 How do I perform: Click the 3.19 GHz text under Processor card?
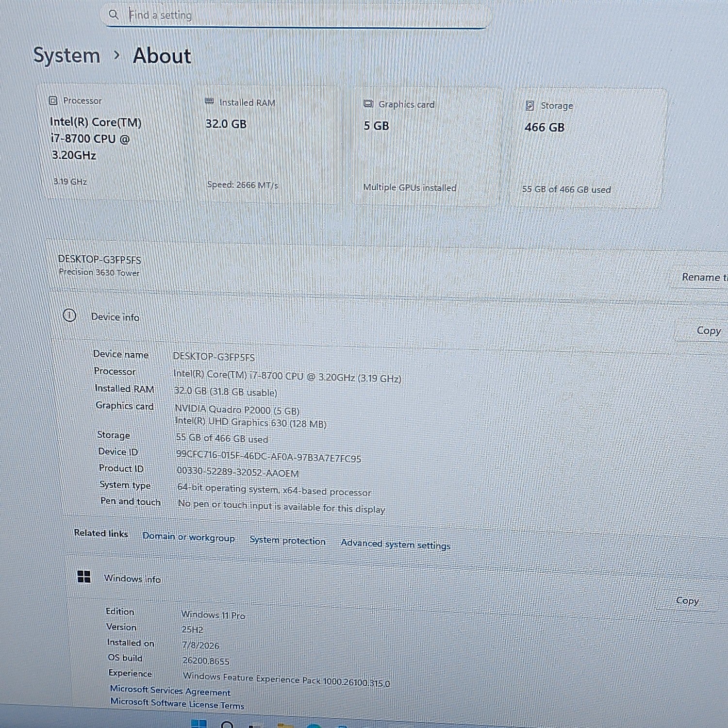coord(70,182)
